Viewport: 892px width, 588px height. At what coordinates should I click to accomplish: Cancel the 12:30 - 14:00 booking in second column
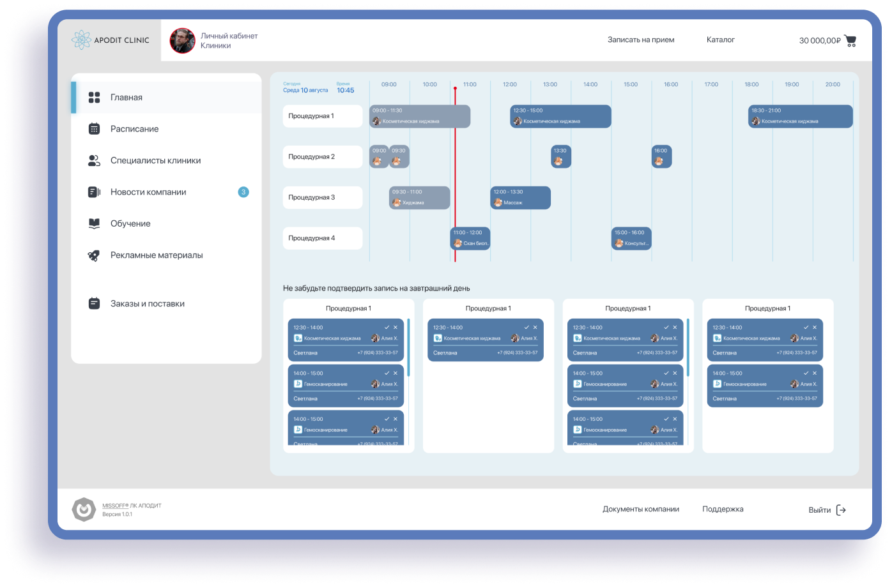pos(535,328)
